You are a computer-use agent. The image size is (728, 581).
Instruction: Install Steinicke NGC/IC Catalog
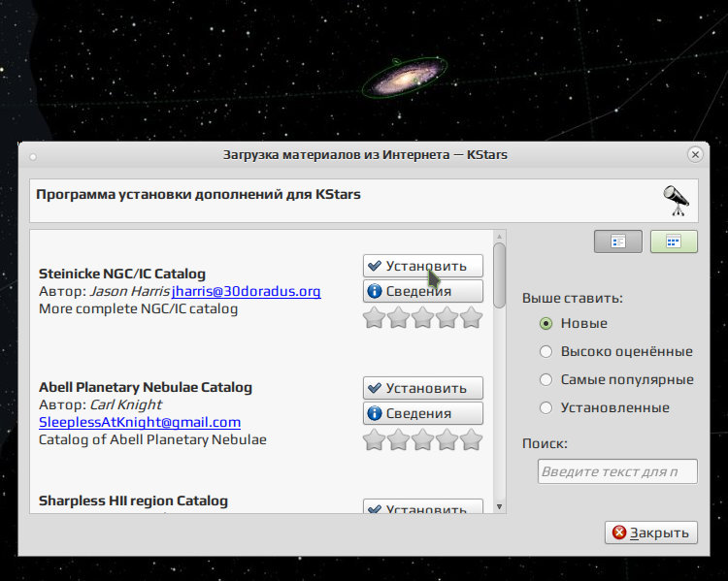click(x=423, y=266)
